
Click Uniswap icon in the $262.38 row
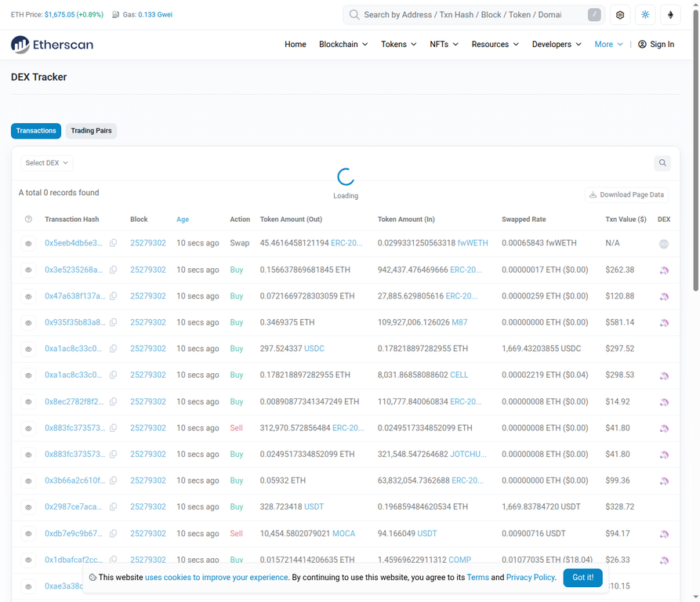[664, 270]
